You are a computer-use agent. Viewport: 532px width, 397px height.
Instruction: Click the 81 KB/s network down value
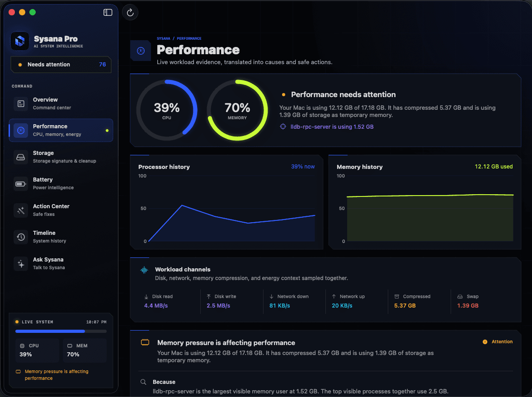point(280,306)
